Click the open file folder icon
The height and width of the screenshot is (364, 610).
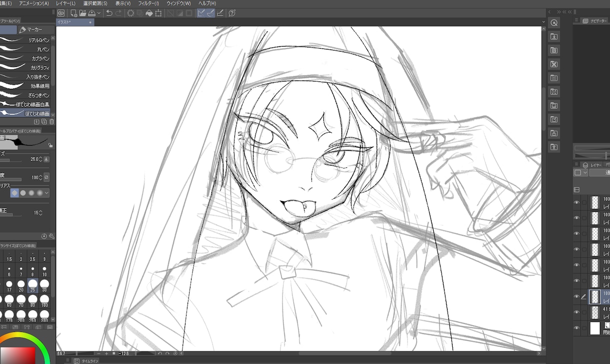tap(82, 13)
